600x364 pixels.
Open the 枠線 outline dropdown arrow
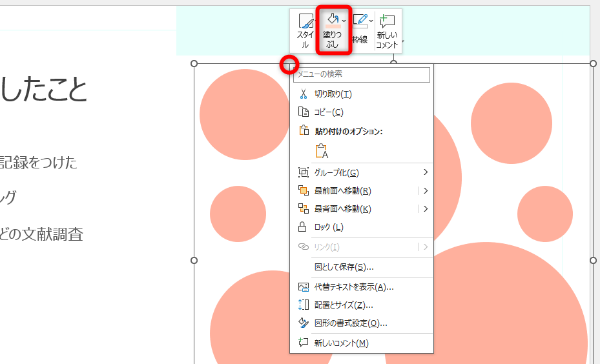pyautogui.click(x=371, y=21)
